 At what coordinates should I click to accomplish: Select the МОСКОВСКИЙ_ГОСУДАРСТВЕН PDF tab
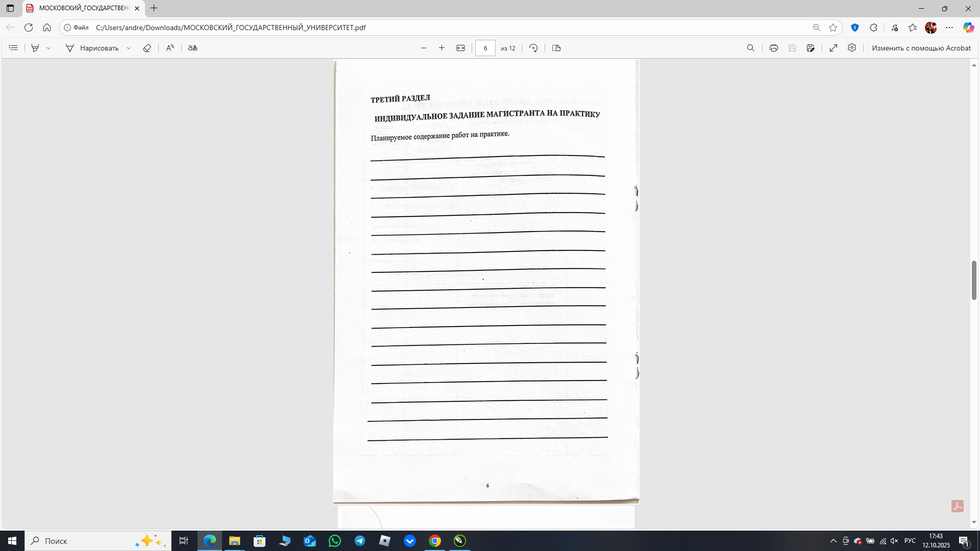click(x=82, y=8)
